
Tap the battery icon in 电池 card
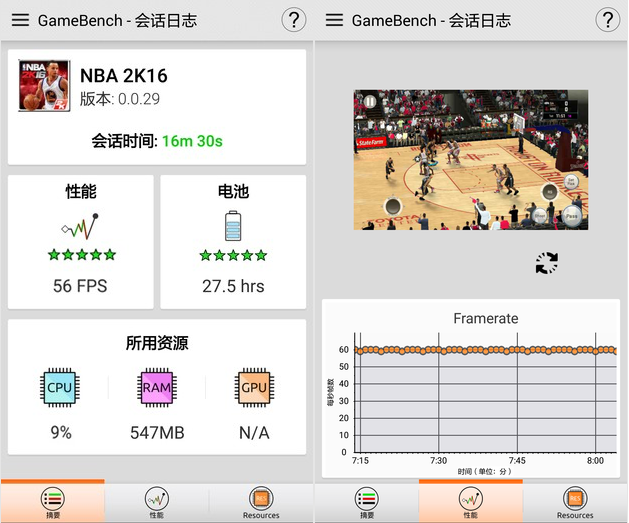233,226
